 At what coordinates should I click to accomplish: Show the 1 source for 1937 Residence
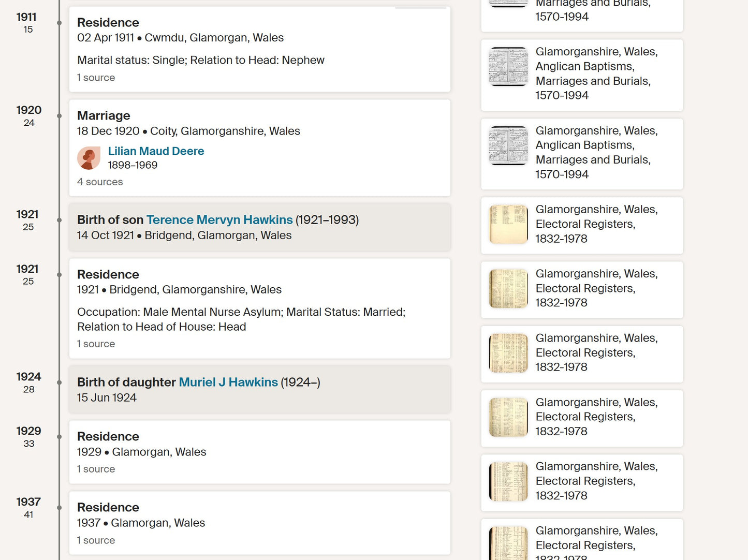pos(96,540)
